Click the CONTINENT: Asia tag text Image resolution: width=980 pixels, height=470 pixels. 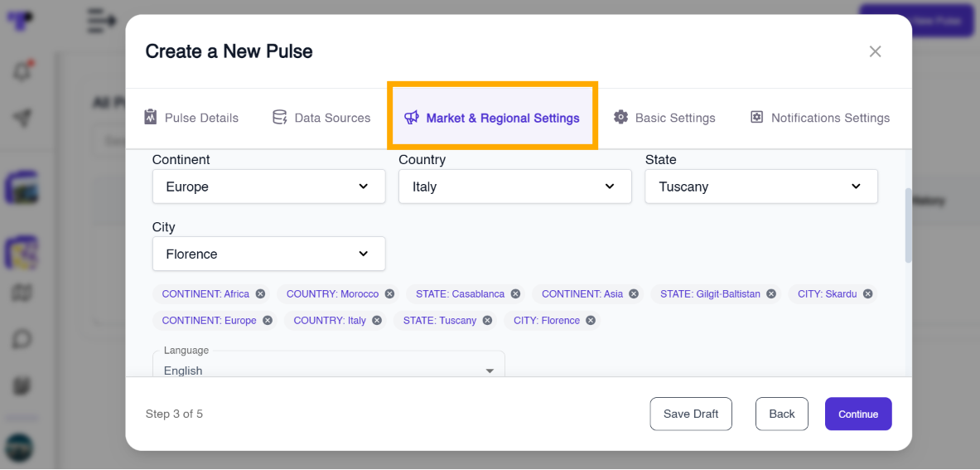point(582,293)
